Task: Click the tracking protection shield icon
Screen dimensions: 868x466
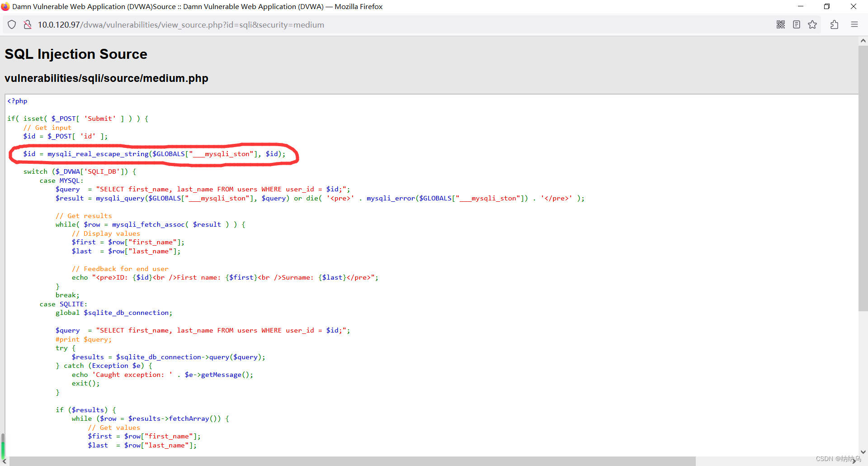Action: 12,25
